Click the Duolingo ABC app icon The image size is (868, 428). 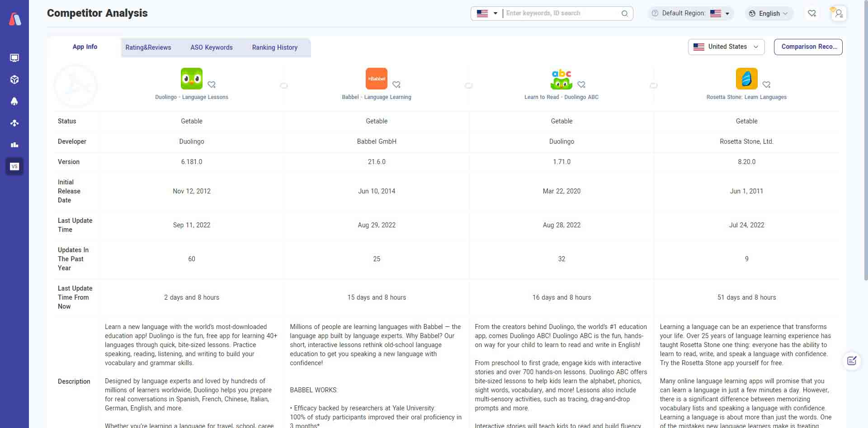(561, 79)
